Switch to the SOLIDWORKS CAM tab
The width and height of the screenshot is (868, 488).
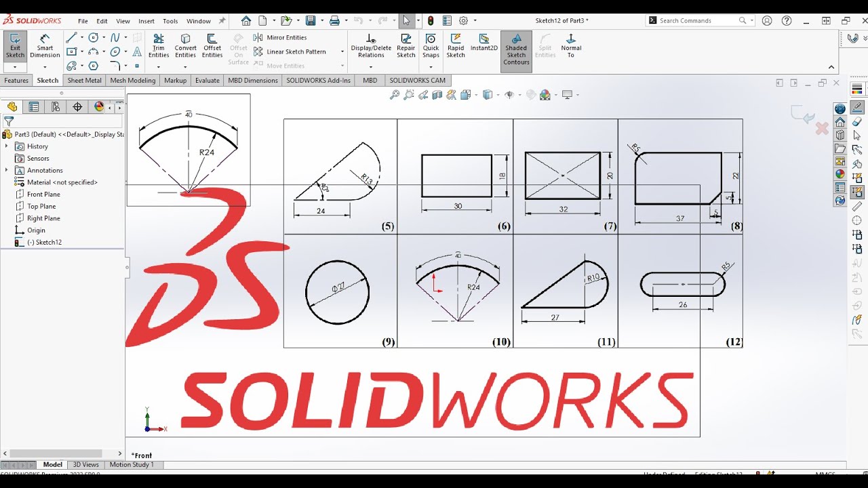coord(418,80)
